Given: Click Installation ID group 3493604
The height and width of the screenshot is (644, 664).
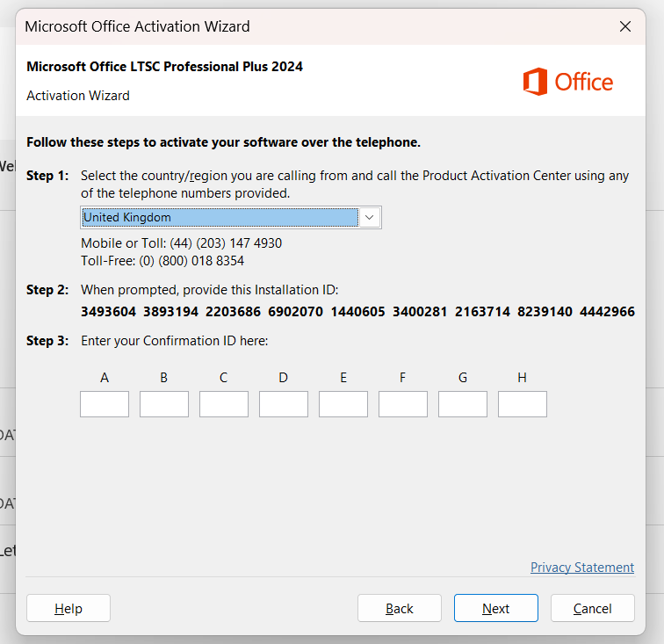Looking at the screenshot, I should (x=108, y=312).
